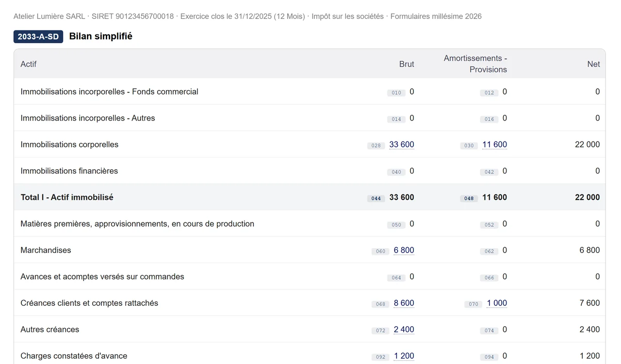Click the 2 400 Autres créances amount

(404, 330)
